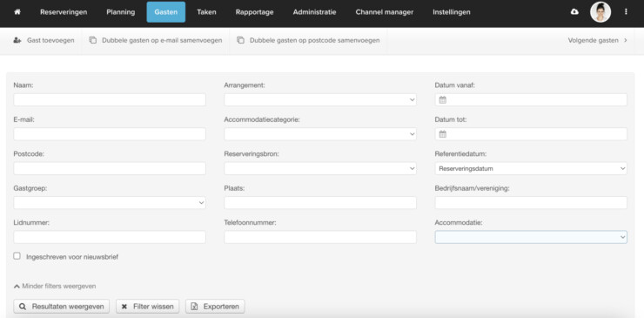Click copy icon for merging guests on e-mail
644x318 pixels.
[x=93, y=40]
